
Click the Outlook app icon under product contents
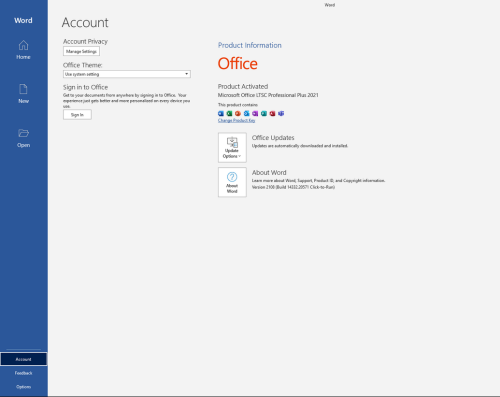(246, 113)
